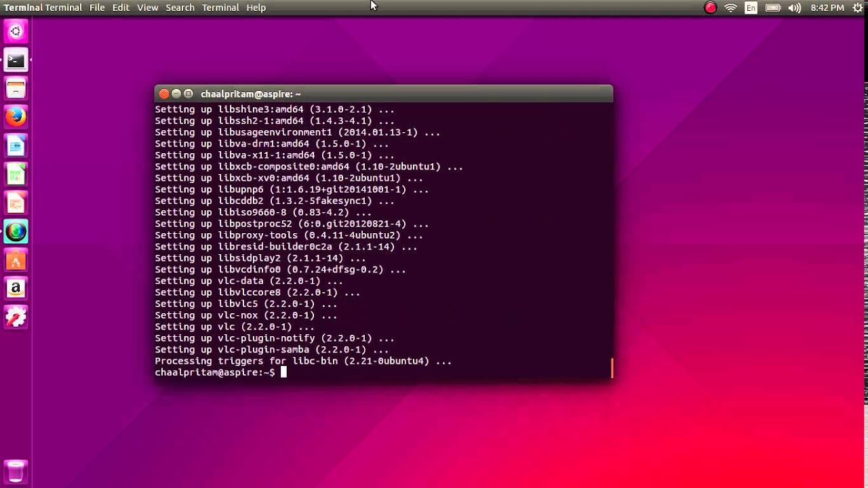The image size is (868, 488).
Task: Click the line 'Setting up libshine3:amd64'
Action: click(x=275, y=109)
